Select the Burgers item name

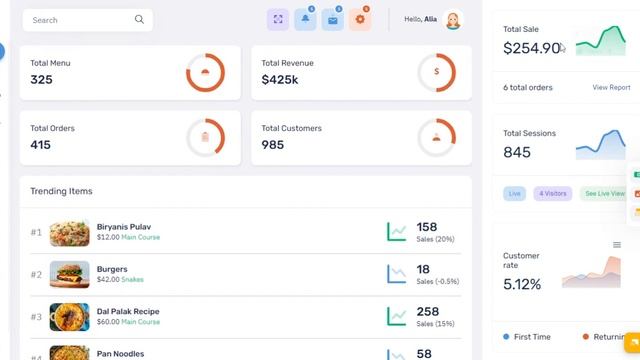pyautogui.click(x=112, y=269)
